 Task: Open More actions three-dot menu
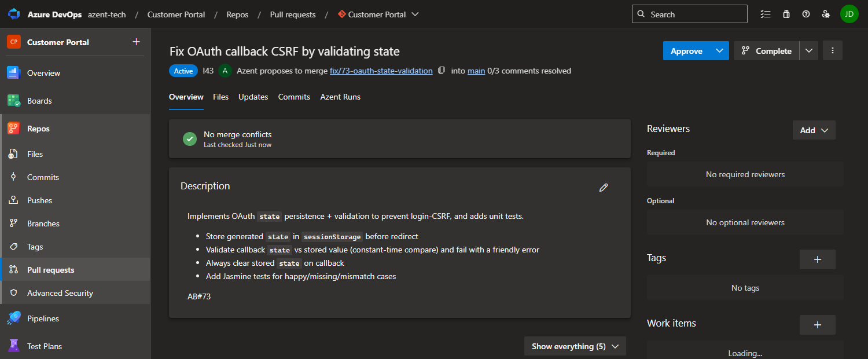click(833, 51)
